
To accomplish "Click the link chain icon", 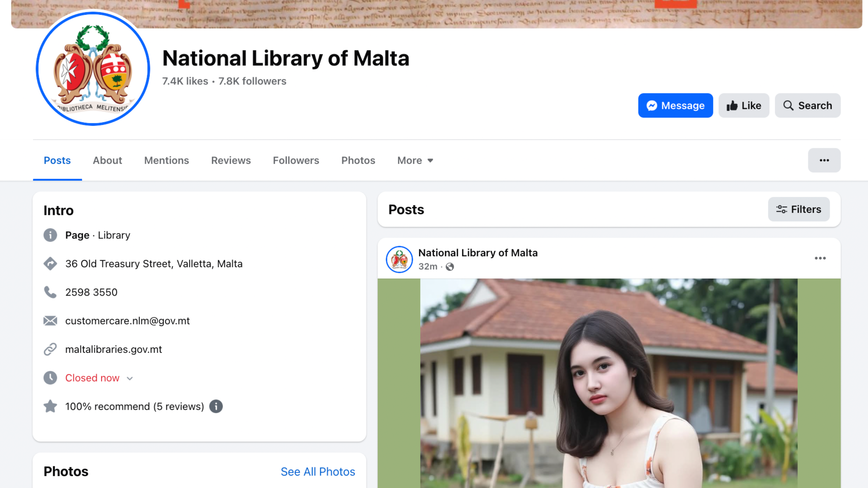I will click(x=50, y=349).
